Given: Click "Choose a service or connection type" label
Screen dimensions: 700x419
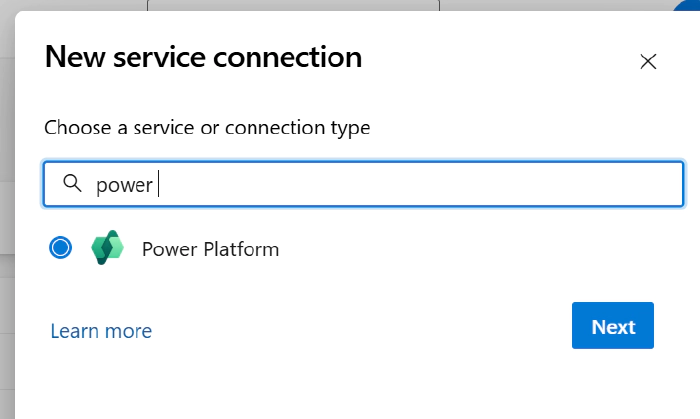Looking at the screenshot, I should (x=207, y=128).
